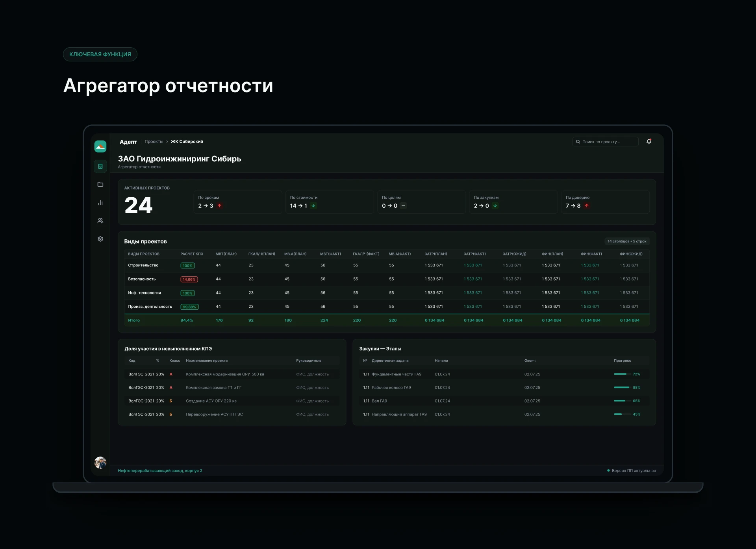Open the settings gear icon
This screenshot has width=756, height=549.
tap(100, 239)
